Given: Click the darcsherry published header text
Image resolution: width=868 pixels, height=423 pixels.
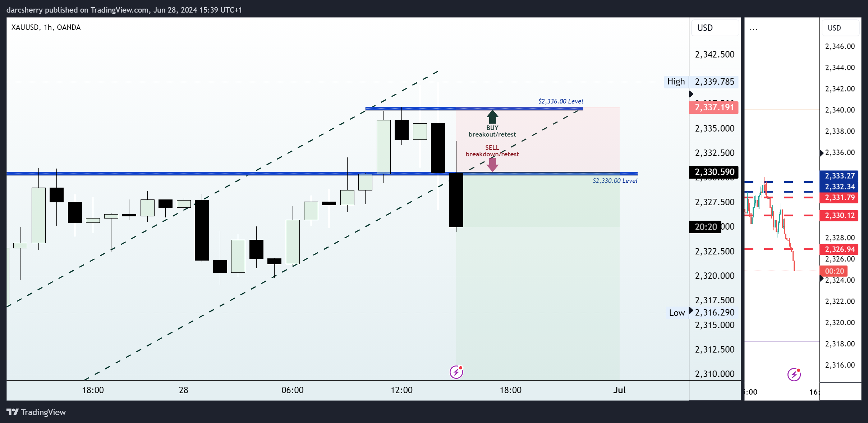Looking at the screenshot, I should point(124,10).
